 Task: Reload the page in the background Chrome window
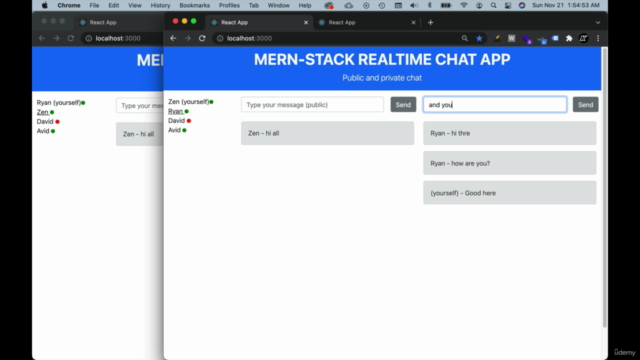71,38
